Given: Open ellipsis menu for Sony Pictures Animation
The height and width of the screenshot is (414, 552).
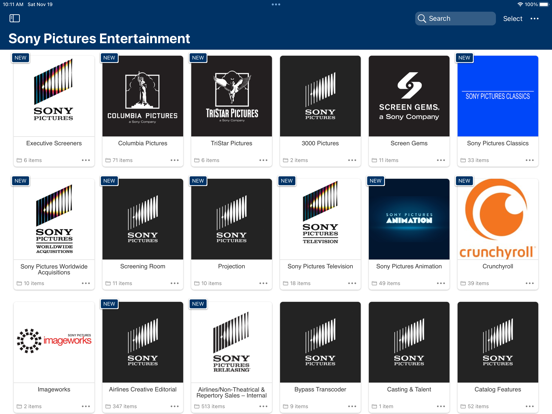Looking at the screenshot, I should pos(441,283).
